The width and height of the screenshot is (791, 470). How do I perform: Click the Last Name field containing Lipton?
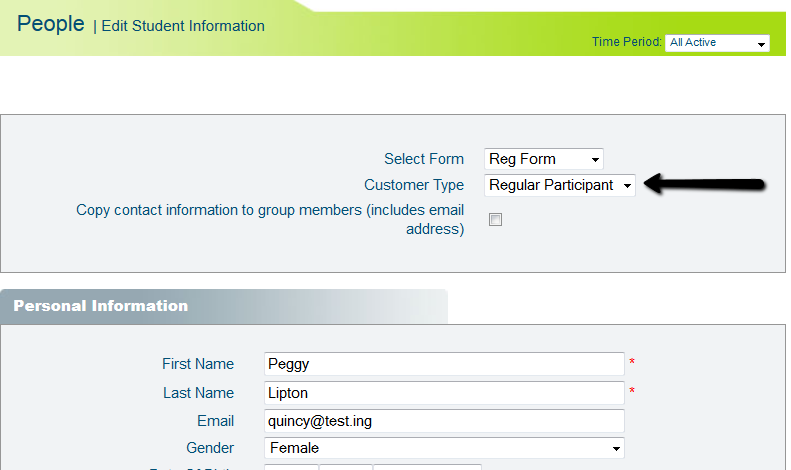click(x=444, y=393)
